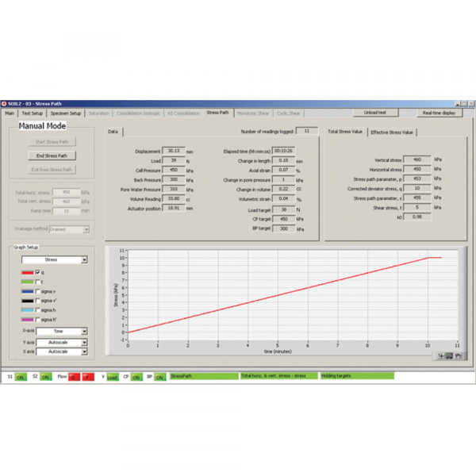Switch to the Test Setup tab
Viewport: 476px width, 476px height.
tap(33, 113)
